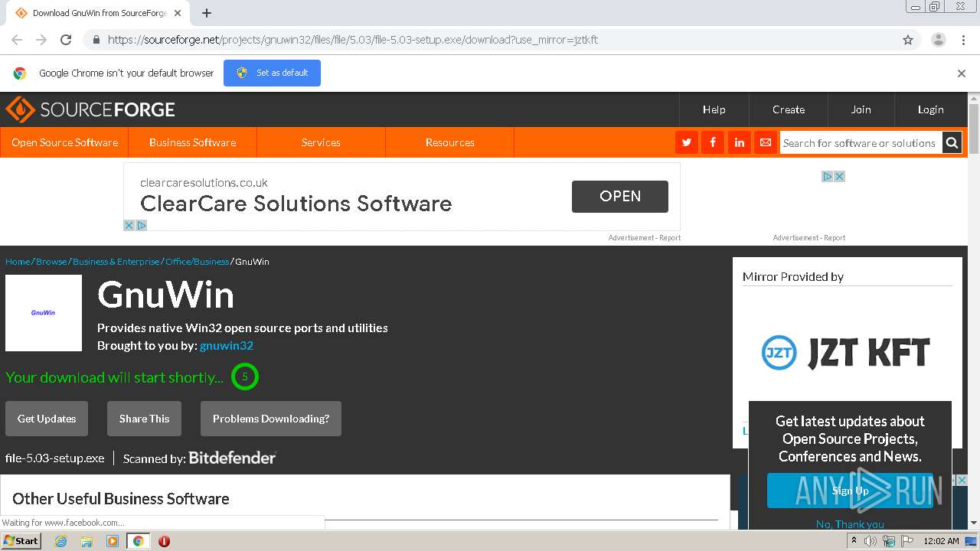Open SourceForge Twitter icon
Screen dimensions: 980x551
[687, 142]
